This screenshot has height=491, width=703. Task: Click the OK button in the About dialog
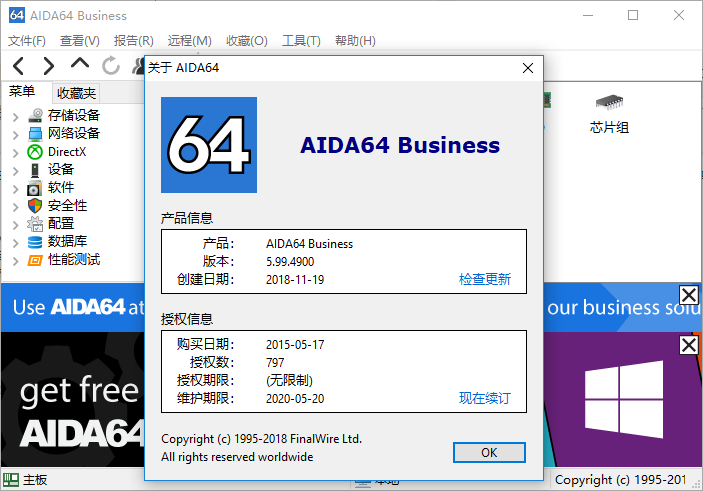click(x=489, y=452)
